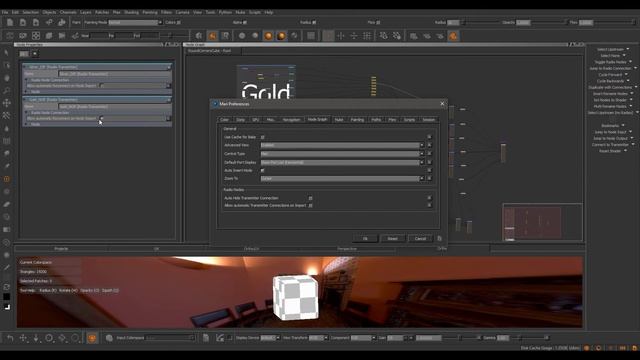Toggle the Alpha checkbox in the top toolbar

point(245,22)
